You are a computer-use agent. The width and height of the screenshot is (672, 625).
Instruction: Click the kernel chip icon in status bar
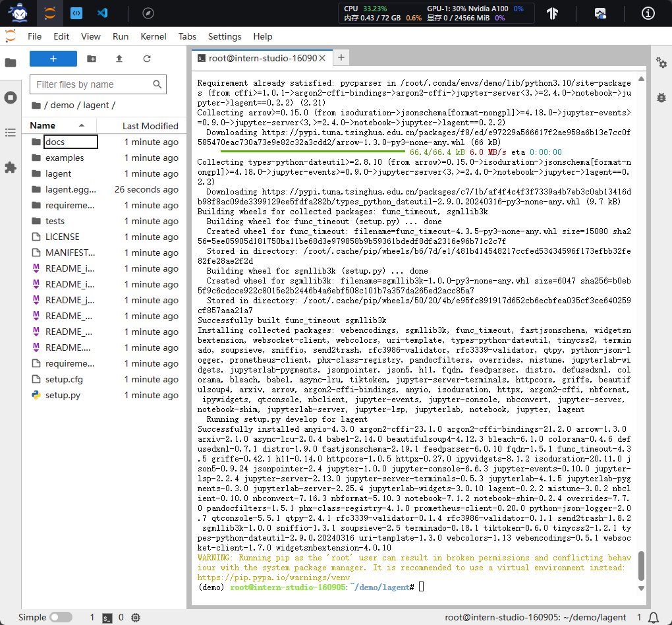[136, 618]
